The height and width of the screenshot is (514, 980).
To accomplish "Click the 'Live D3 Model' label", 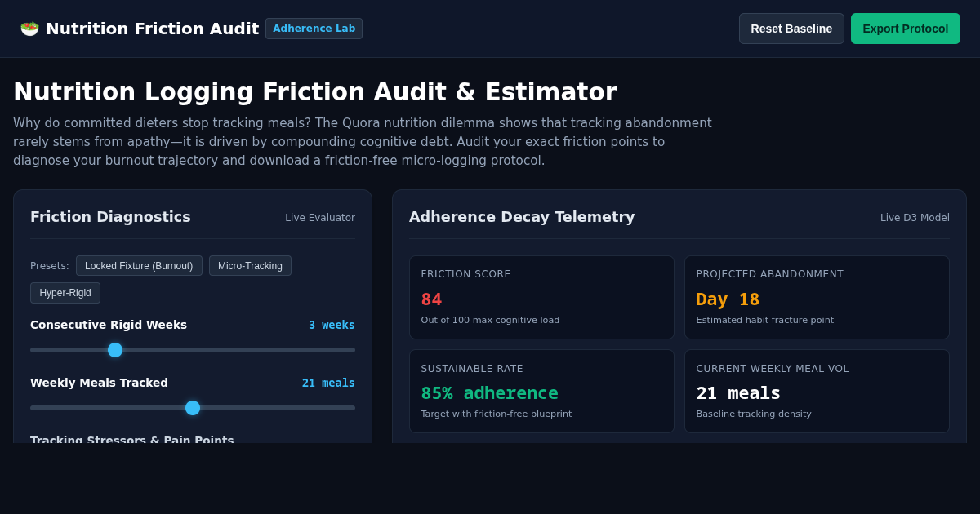I will [x=915, y=218].
